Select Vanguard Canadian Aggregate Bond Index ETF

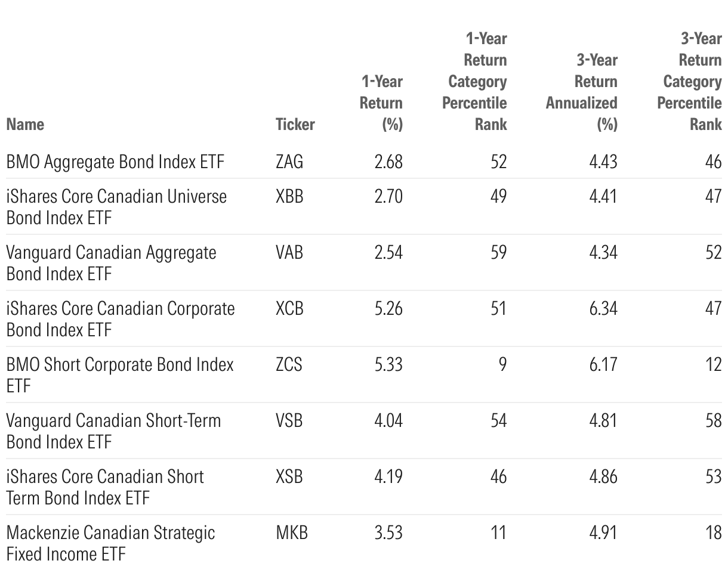[x=111, y=262]
